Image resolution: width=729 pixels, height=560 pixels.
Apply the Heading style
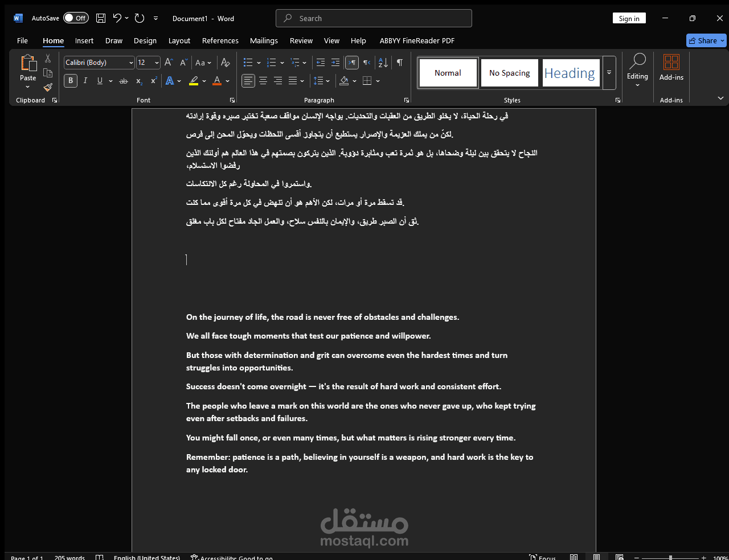[x=571, y=73]
